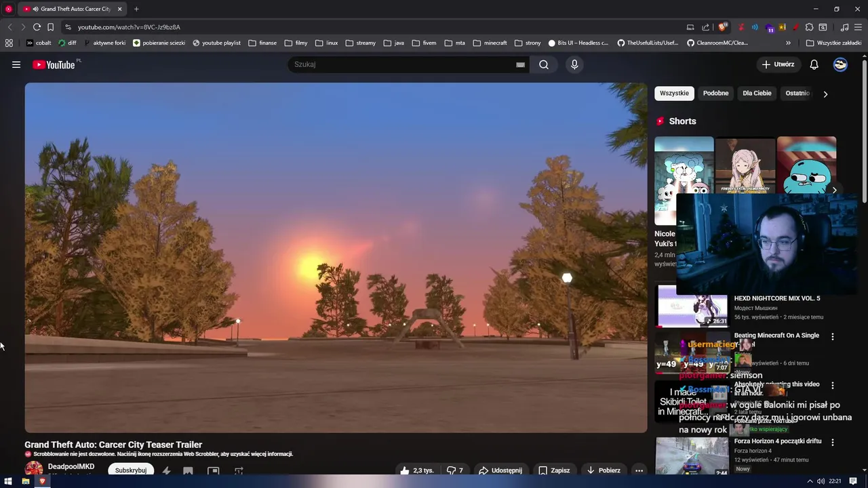Dislike the video (7)
Viewport: 868px width, 488px height.
point(455,470)
